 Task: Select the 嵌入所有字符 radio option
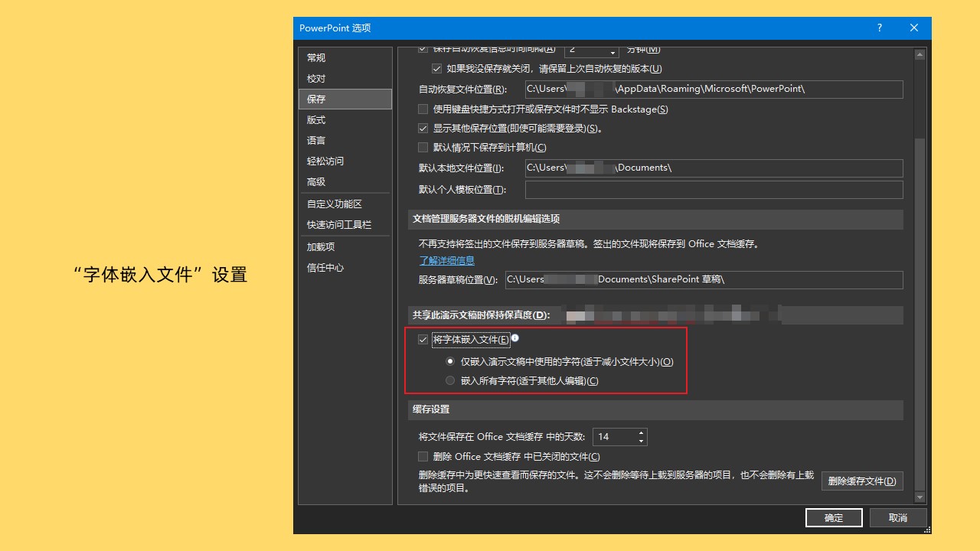450,380
